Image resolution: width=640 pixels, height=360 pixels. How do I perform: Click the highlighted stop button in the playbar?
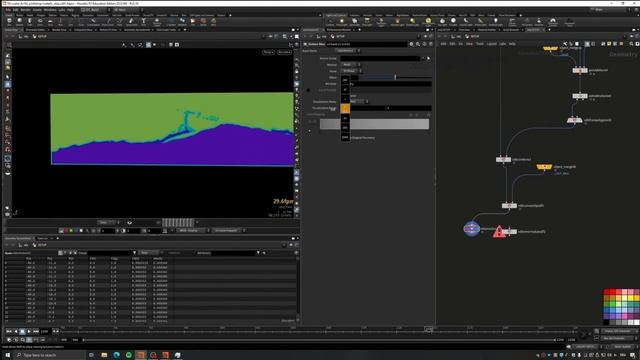point(22,331)
